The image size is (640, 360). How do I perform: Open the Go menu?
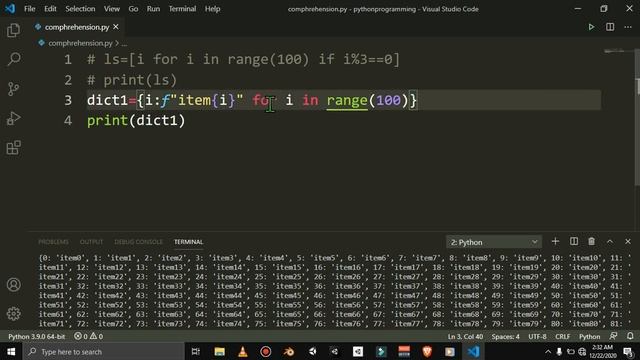[x=133, y=9]
